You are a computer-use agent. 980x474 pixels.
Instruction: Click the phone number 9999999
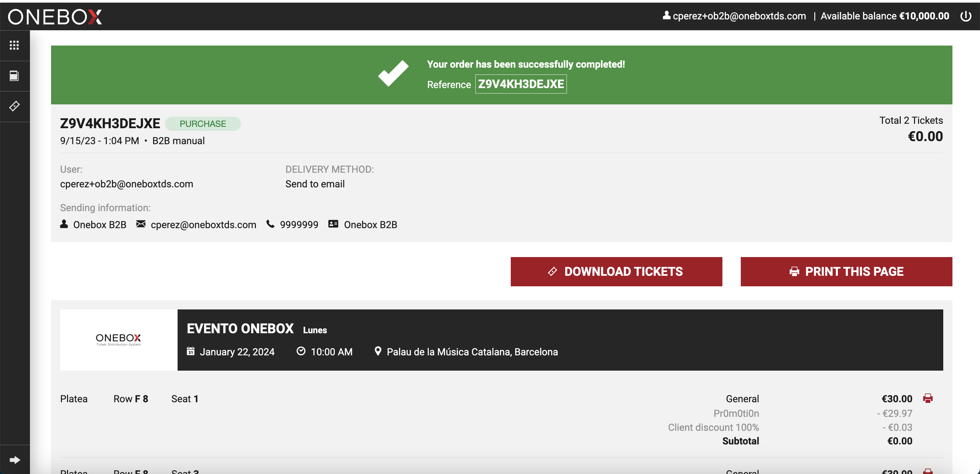(x=299, y=225)
